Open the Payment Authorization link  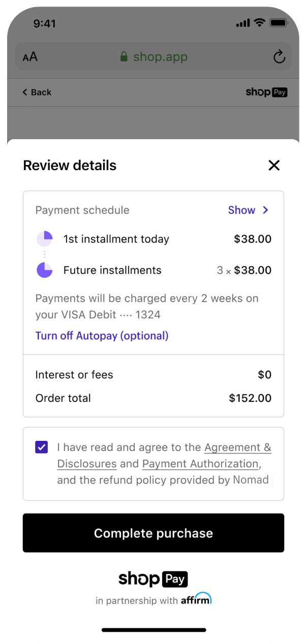[200, 464]
